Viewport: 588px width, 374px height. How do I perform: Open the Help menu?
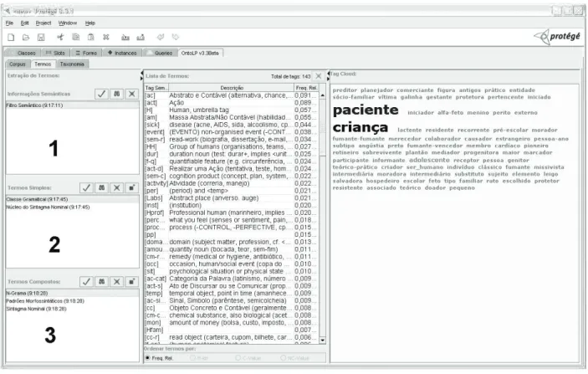point(90,23)
